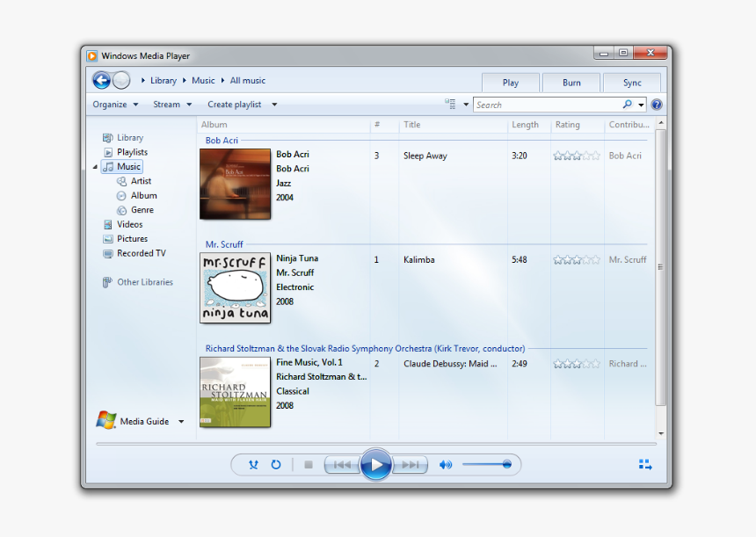
Task: Click the Windows logo Media Guide icon
Action: tap(106, 420)
